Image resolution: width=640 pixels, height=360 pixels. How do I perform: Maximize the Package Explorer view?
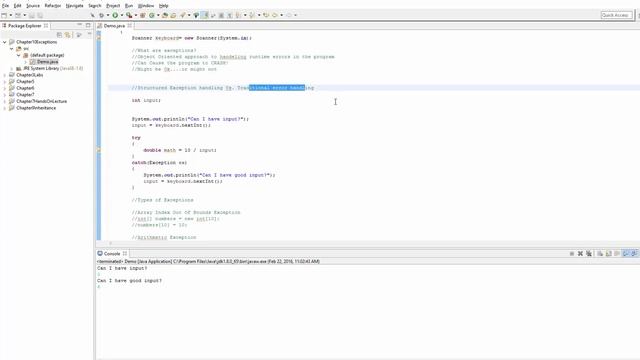88,25
